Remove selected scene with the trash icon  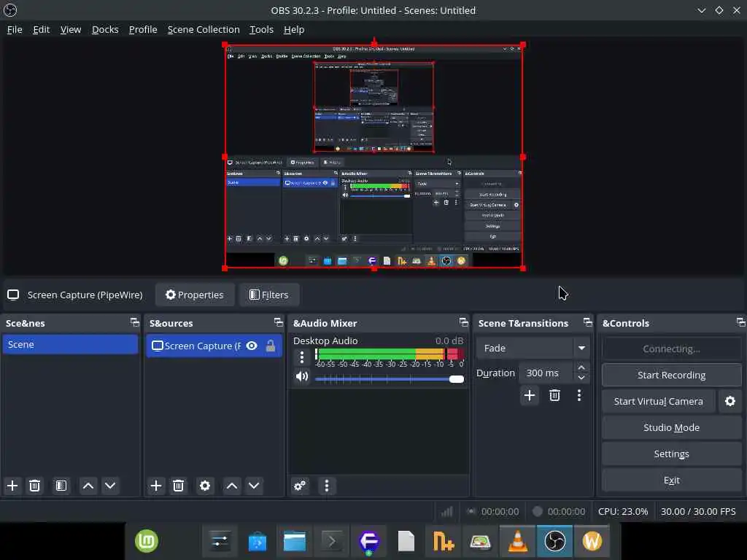34,486
